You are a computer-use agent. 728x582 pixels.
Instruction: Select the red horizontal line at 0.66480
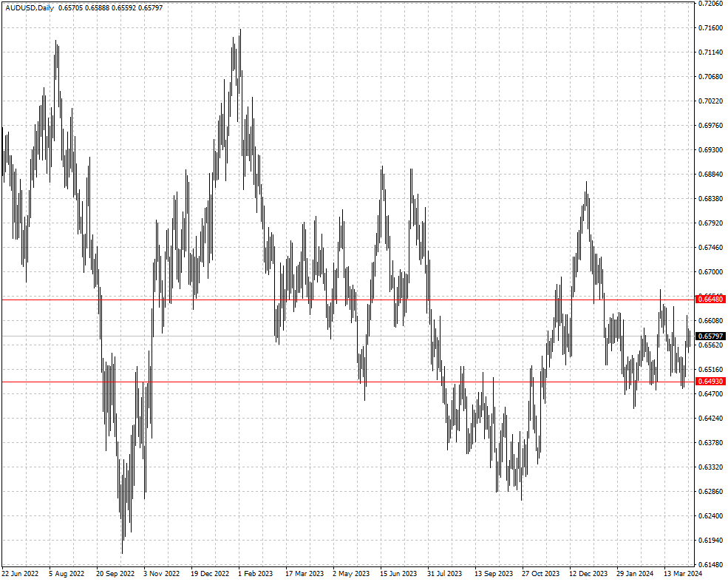click(x=348, y=300)
